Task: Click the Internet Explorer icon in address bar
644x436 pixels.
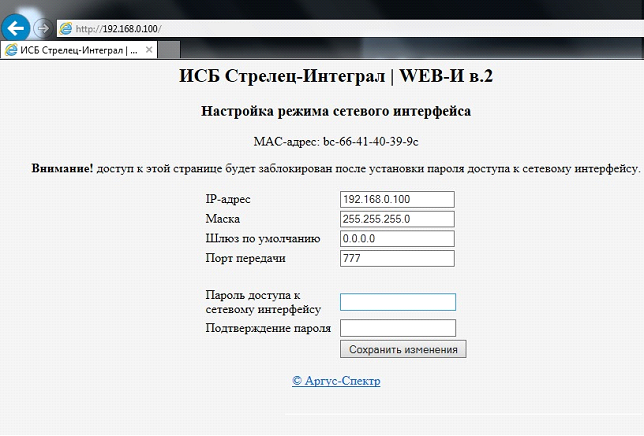Action: pos(66,29)
